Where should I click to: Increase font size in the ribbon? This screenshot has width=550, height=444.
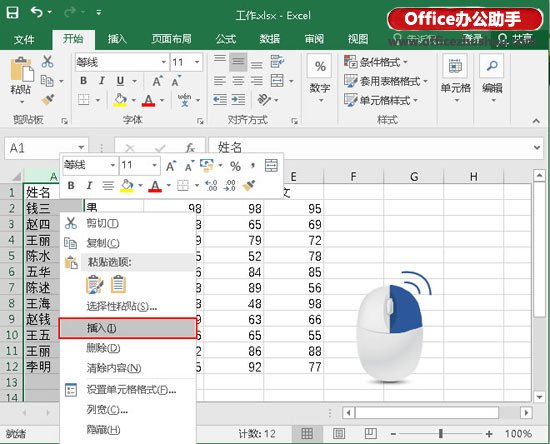(x=157, y=81)
